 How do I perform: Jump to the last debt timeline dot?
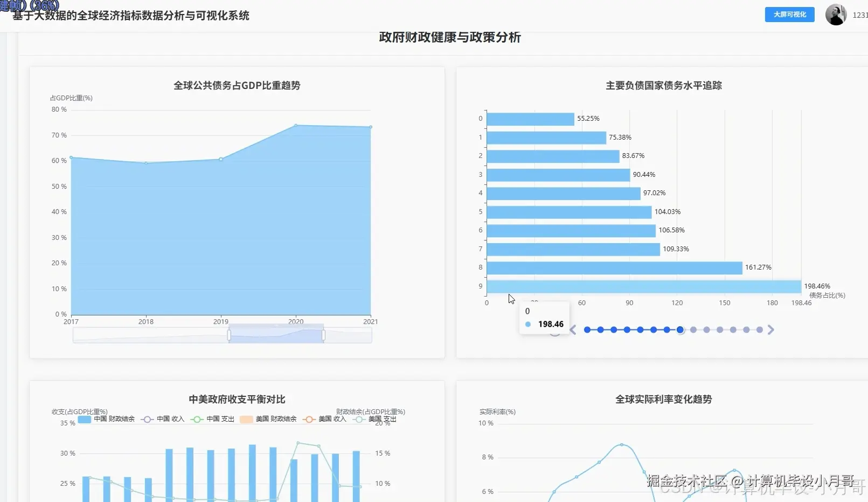(760, 330)
